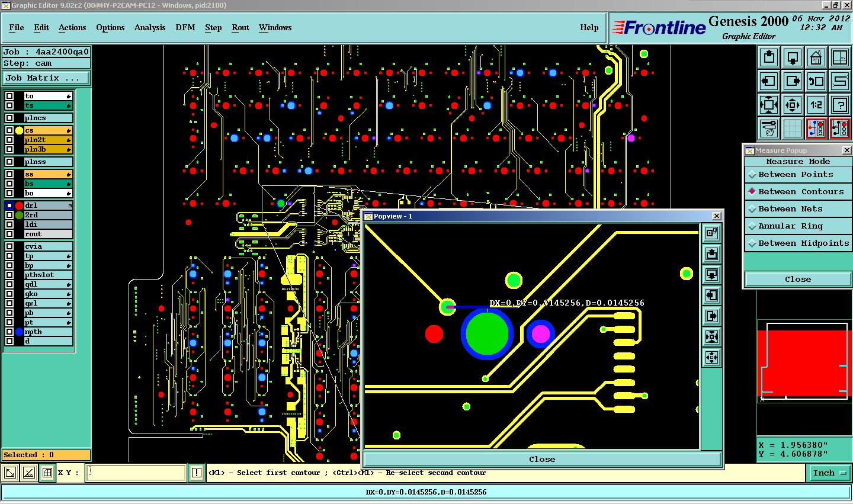
Task: Click the 1:2 zoom scale icon
Action: (x=816, y=105)
